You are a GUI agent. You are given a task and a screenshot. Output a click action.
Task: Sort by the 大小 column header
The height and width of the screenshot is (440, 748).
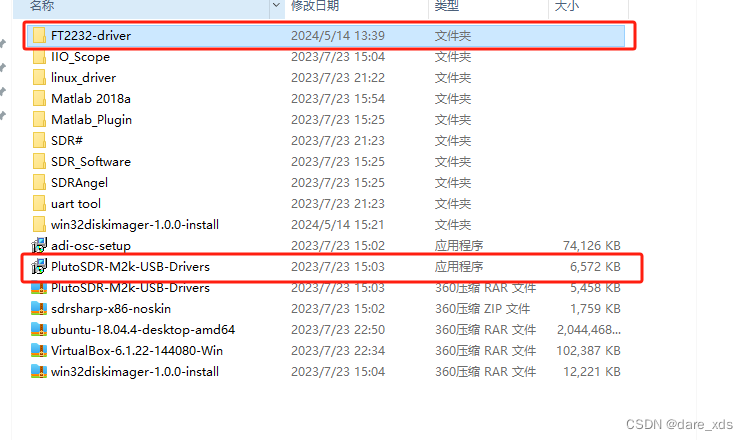(x=567, y=6)
